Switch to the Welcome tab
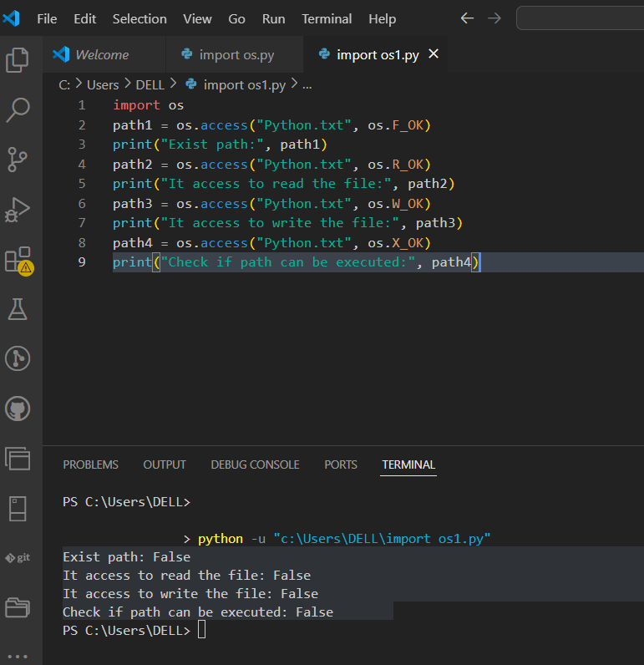Viewport: 644px width, 665px height. (x=104, y=54)
